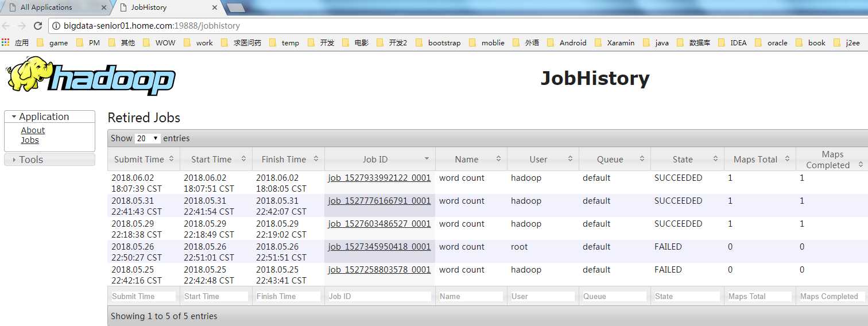
Task: Select 'Showing 1 to 5 of 5 entries' text
Action: click(x=164, y=316)
